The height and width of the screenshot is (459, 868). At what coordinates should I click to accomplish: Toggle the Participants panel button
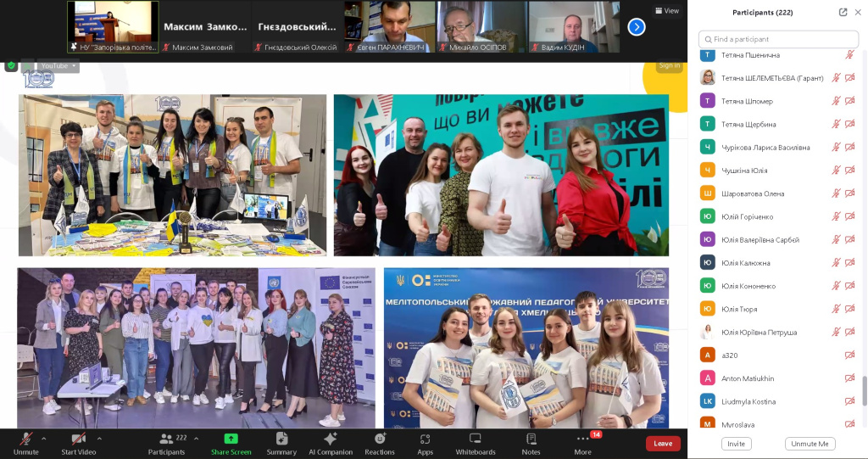167,444
